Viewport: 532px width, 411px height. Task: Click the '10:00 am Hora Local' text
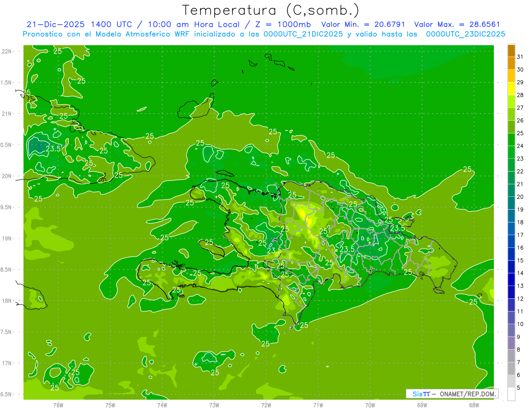(194, 24)
